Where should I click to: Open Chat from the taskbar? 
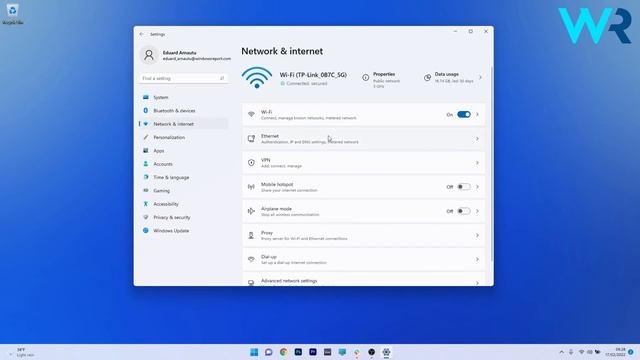269,352
